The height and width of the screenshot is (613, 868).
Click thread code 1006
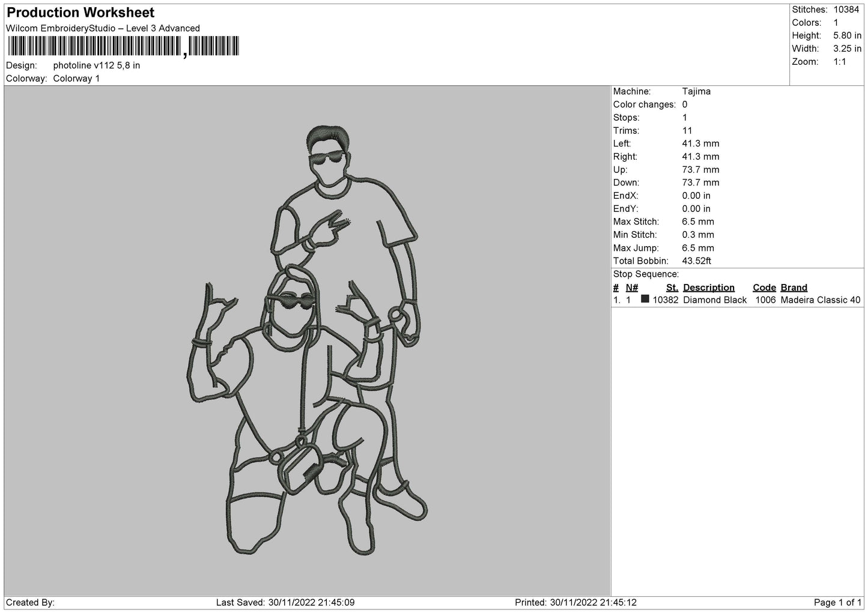tap(765, 301)
